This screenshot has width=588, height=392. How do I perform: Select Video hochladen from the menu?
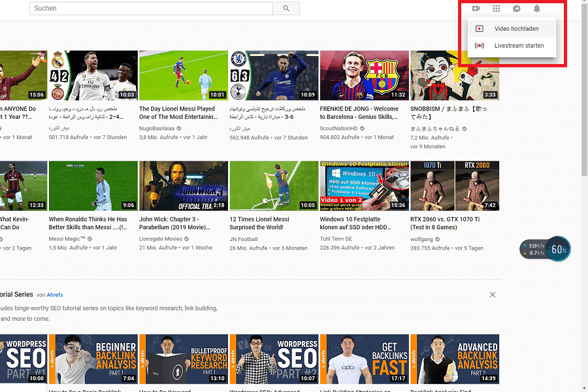[x=512, y=29]
